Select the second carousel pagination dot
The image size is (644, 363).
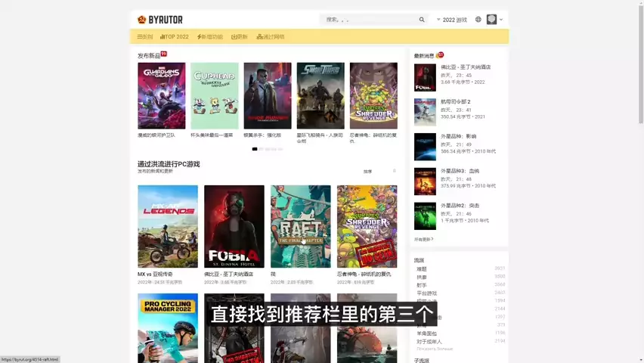tap(262, 149)
